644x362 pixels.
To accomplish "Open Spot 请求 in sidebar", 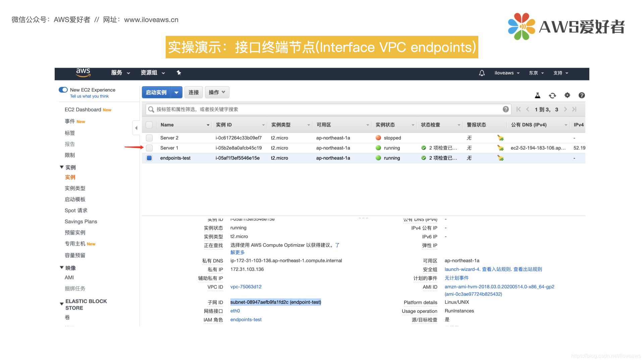I will (76, 210).
